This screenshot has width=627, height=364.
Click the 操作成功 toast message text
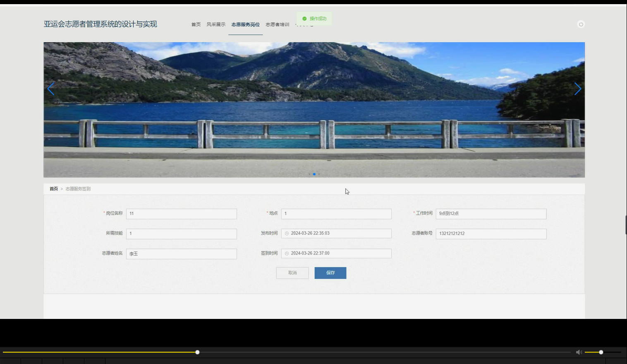pyautogui.click(x=318, y=19)
